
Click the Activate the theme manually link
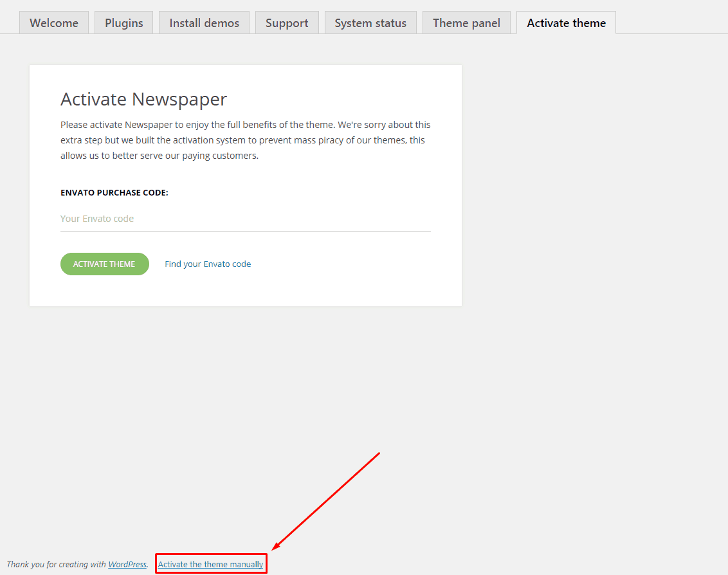tap(210, 564)
